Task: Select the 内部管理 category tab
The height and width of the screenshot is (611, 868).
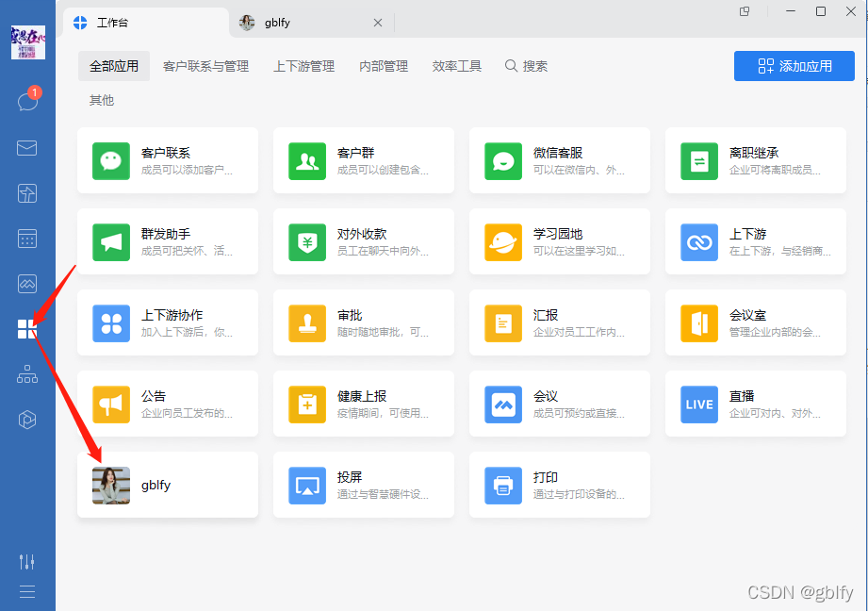Action: coord(384,66)
